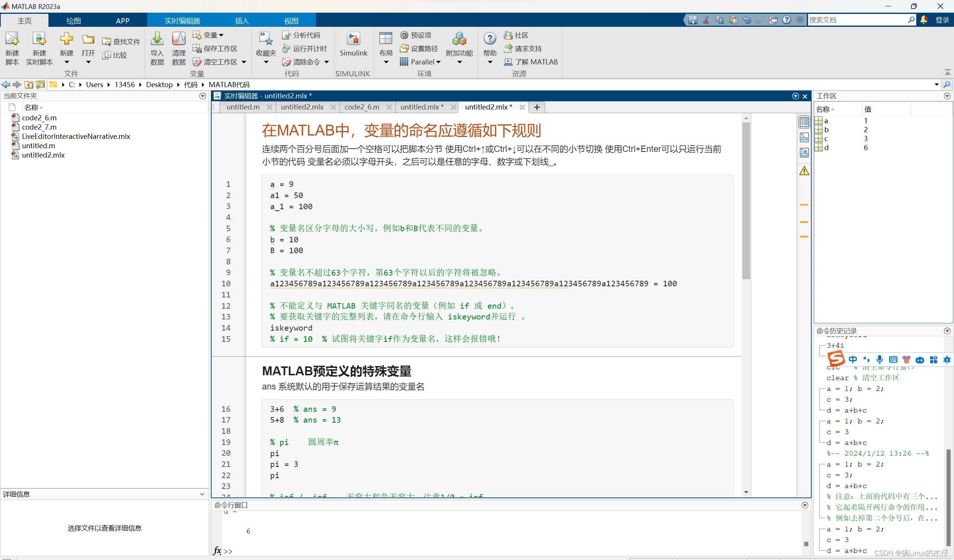Click the help question mark in quick access toolbar
The width and height of the screenshot is (954, 560).
[x=787, y=20]
